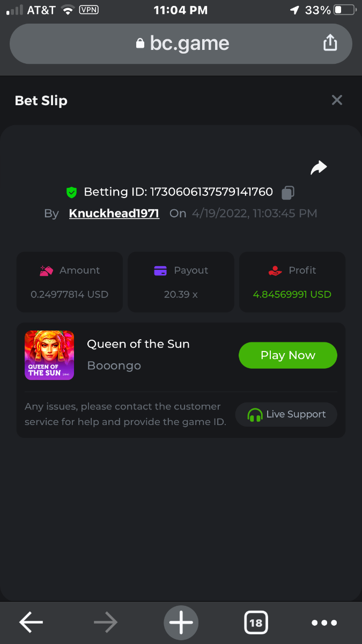Screen dimensions: 362x644
Task: Tap the Queen of the Sun thumbnail
Action: tap(49, 355)
